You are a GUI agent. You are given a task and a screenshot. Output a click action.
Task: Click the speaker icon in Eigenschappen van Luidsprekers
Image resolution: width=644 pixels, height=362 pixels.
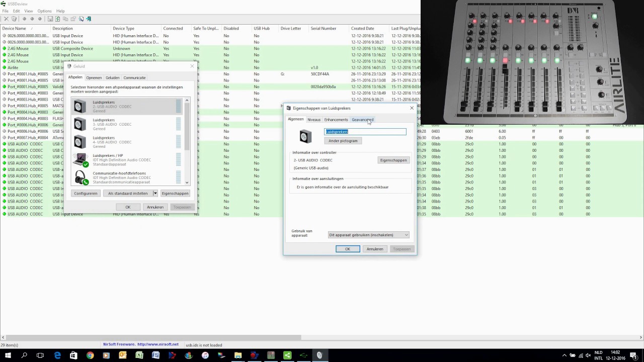[x=305, y=136]
